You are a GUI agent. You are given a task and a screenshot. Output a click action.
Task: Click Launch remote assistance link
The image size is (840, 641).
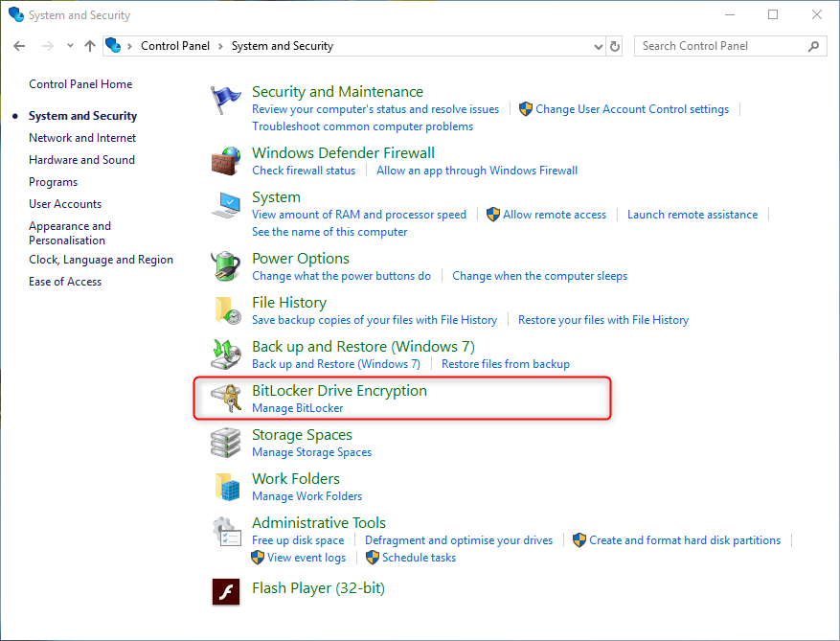click(x=692, y=215)
